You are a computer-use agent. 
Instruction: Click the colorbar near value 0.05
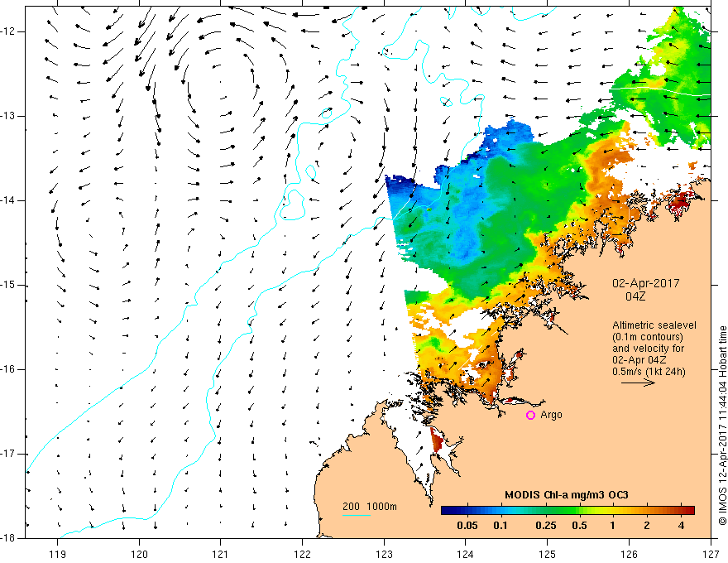pos(467,511)
